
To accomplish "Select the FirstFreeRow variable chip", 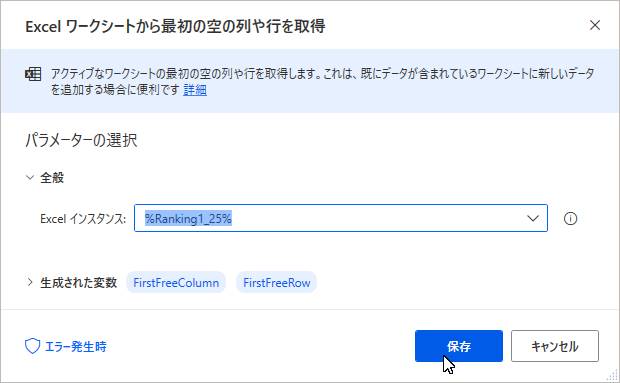I will point(276,283).
